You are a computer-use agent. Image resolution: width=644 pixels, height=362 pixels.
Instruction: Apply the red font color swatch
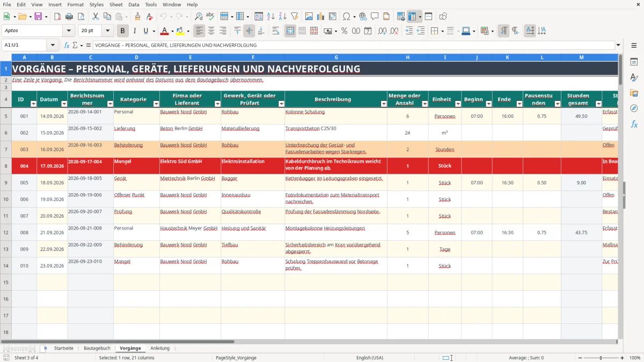click(164, 31)
